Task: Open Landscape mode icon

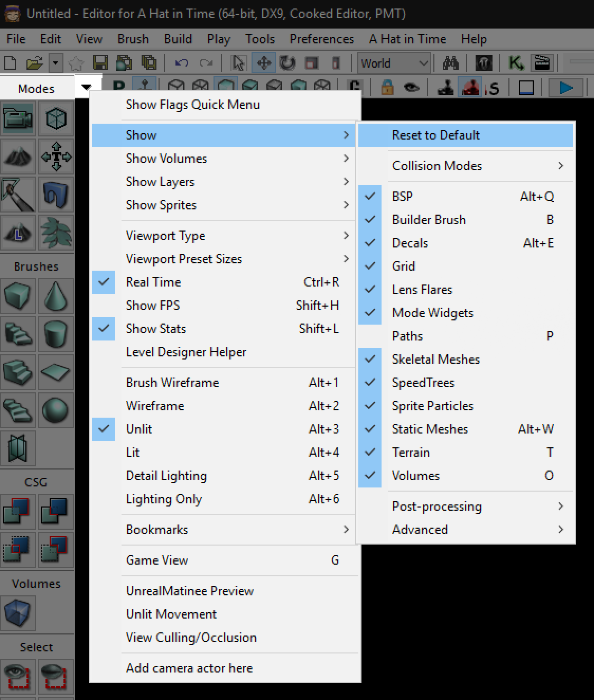Action: pos(18,233)
